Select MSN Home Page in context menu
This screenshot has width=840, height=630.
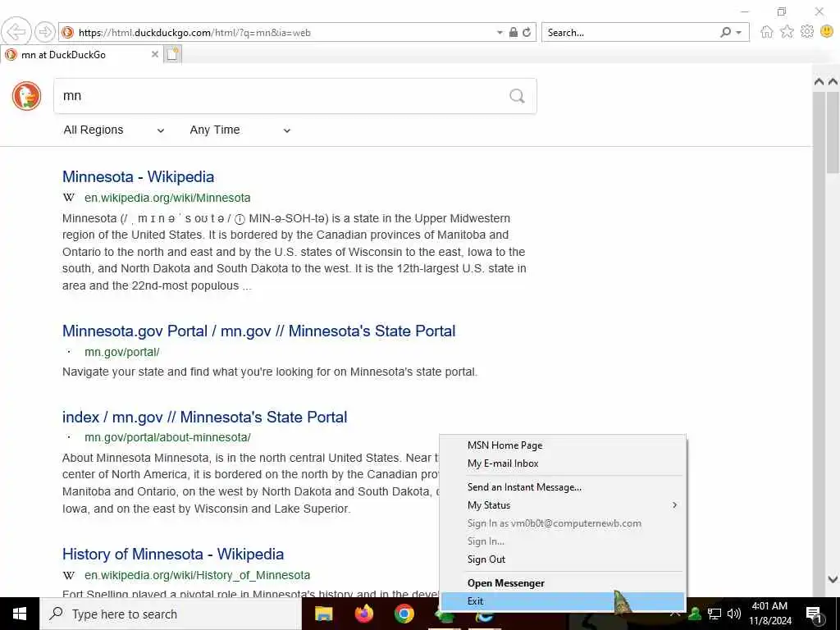[562, 445]
